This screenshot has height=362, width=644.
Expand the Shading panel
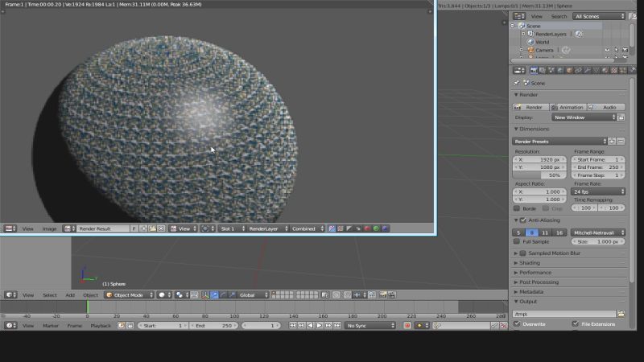pos(530,263)
